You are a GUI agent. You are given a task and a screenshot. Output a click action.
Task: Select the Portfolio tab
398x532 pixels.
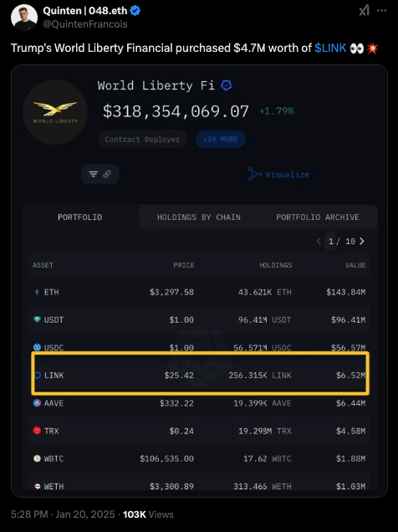[80, 217]
